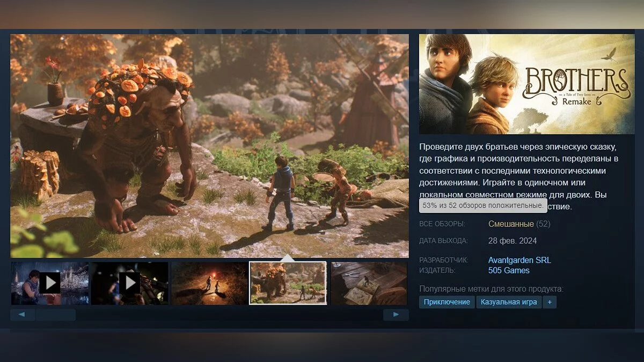Select the "Приключение" tag

coord(447,302)
